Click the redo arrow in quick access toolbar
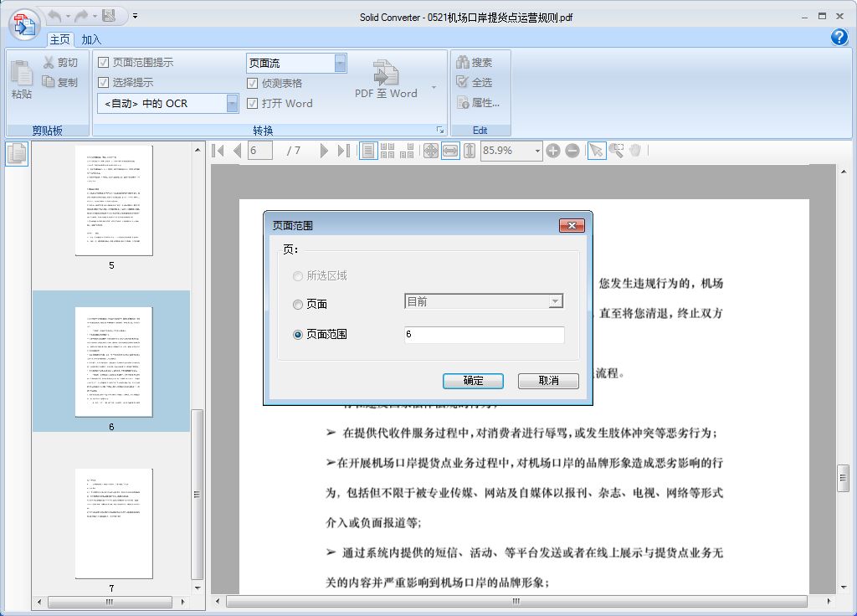 [81, 17]
